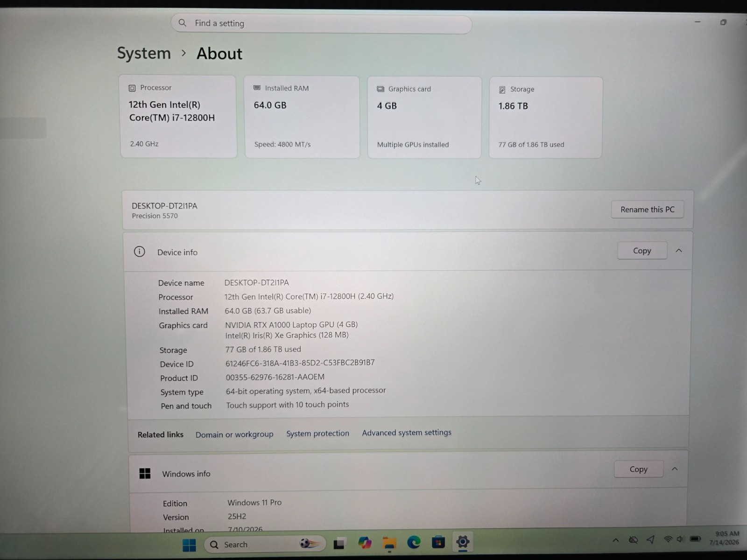The image size is (747, 560).
Task: Collapse the Windows info section
Action: tap(675, 469)
